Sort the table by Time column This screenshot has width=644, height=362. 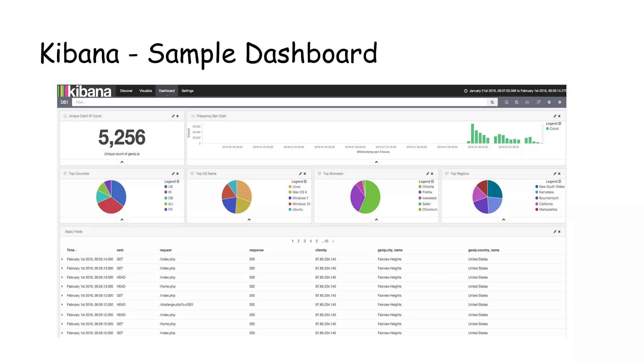72,250
